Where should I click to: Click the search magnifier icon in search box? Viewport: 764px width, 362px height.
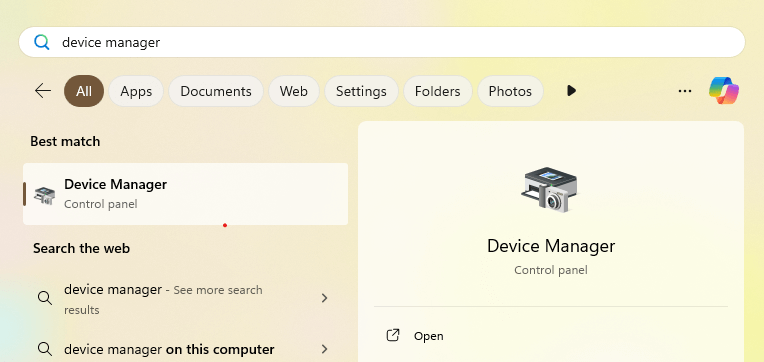click(x=42, y=42)
